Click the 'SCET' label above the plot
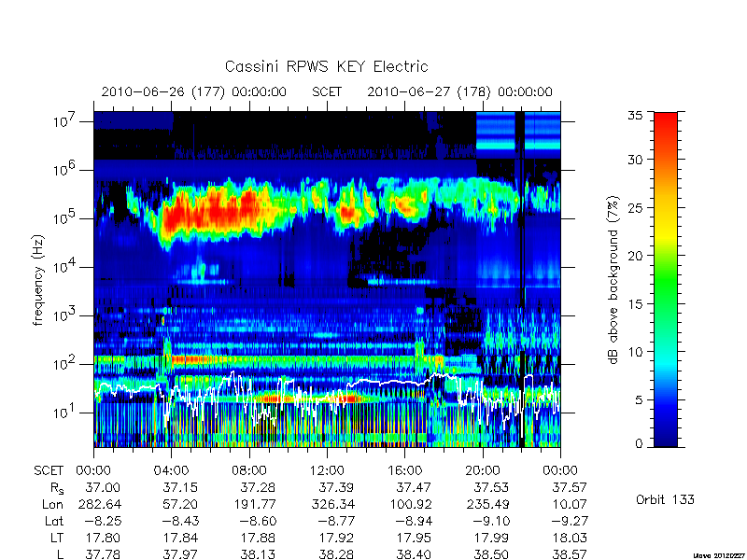The height and width of the screenshot is (560, 747). 327,91
